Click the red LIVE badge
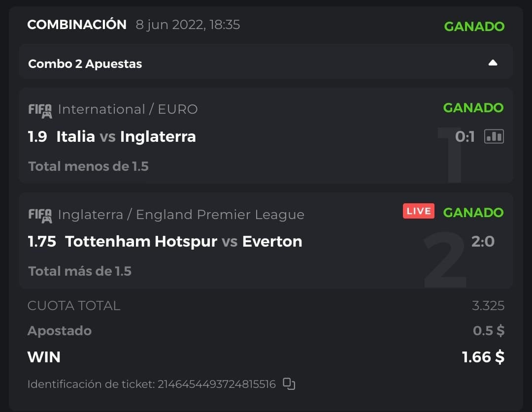This screenshot has width=532, height=412. (419, 212)
